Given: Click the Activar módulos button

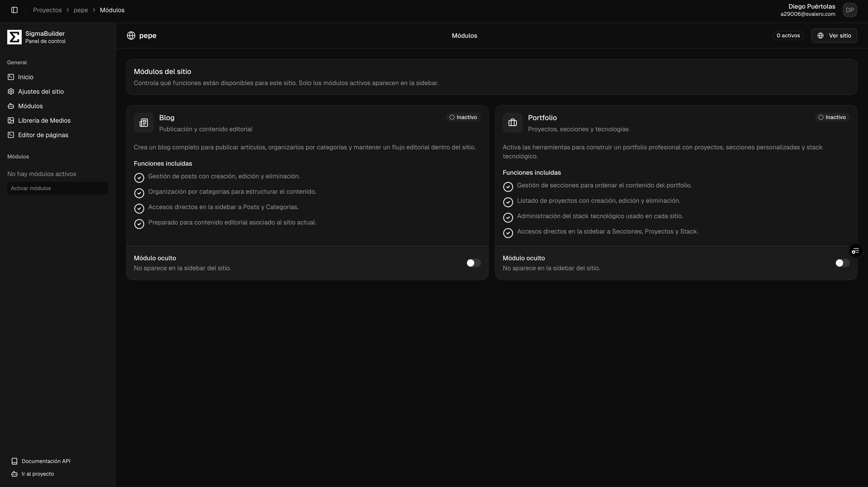Looking at the screenshot, I should [x=58, y=188].
